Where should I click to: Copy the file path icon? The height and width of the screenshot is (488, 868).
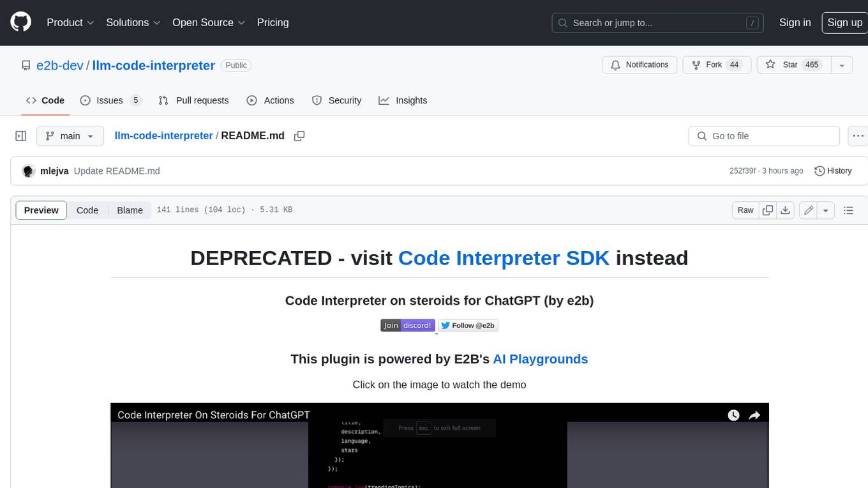299,135
